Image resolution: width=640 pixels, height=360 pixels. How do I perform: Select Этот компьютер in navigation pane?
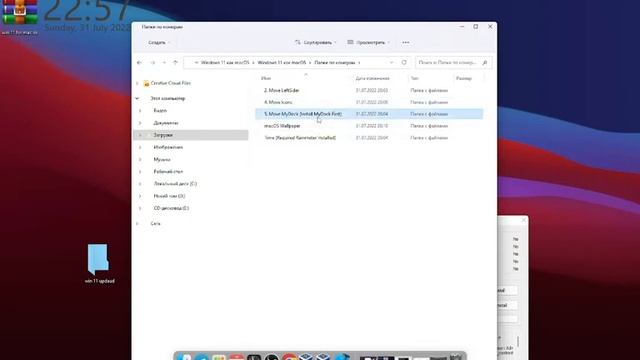[168, 98]
